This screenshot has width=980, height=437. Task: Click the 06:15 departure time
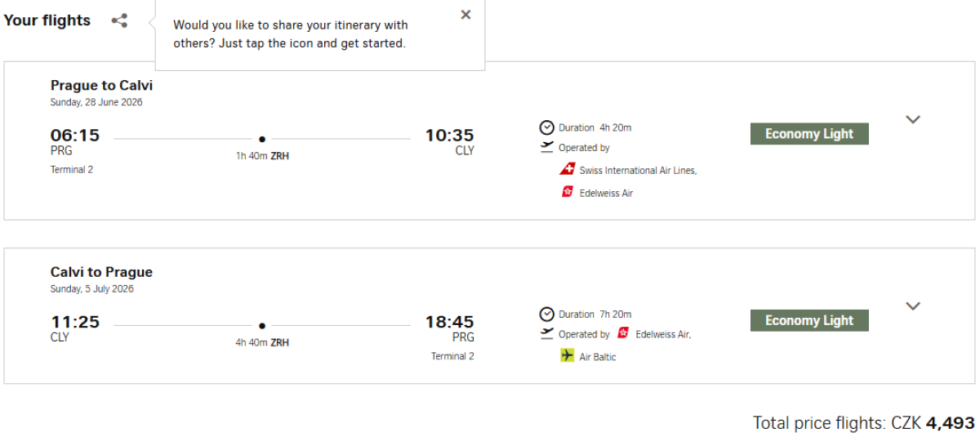point(75,136)
